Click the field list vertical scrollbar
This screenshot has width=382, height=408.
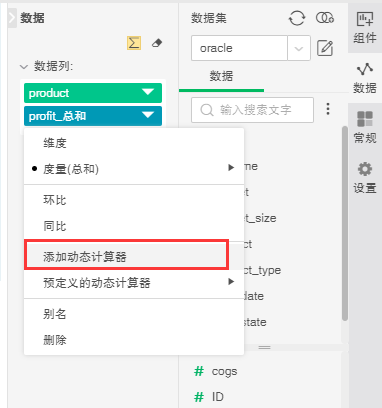pos(345,223)
